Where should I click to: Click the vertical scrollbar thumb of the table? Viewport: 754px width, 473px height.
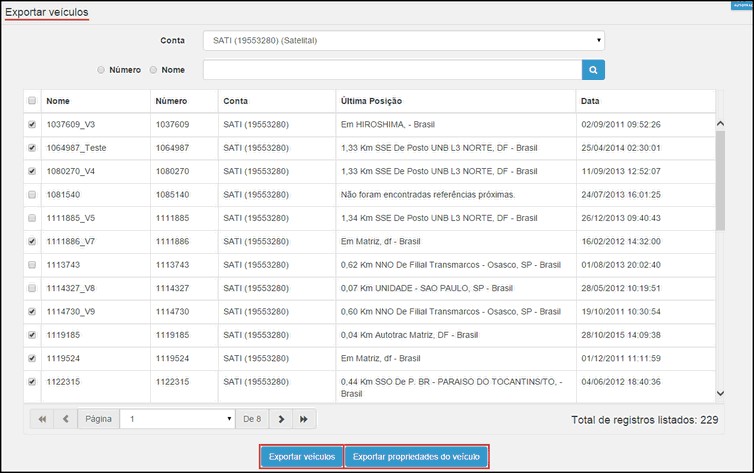coord(720,180)
